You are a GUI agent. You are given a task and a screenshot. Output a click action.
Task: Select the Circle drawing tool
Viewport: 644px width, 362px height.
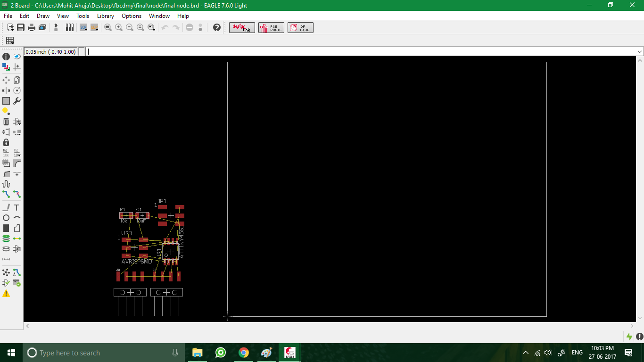[x=6, y=218]
